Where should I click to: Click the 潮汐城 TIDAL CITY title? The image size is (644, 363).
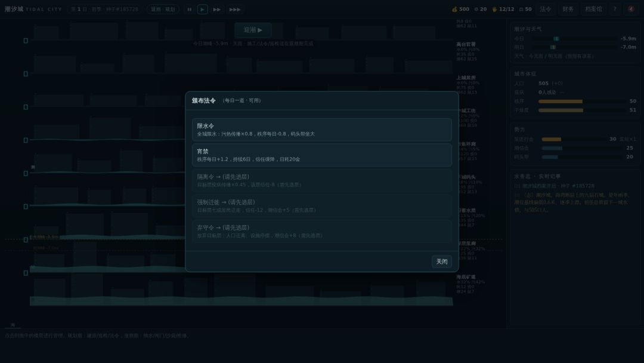(33, 9)
